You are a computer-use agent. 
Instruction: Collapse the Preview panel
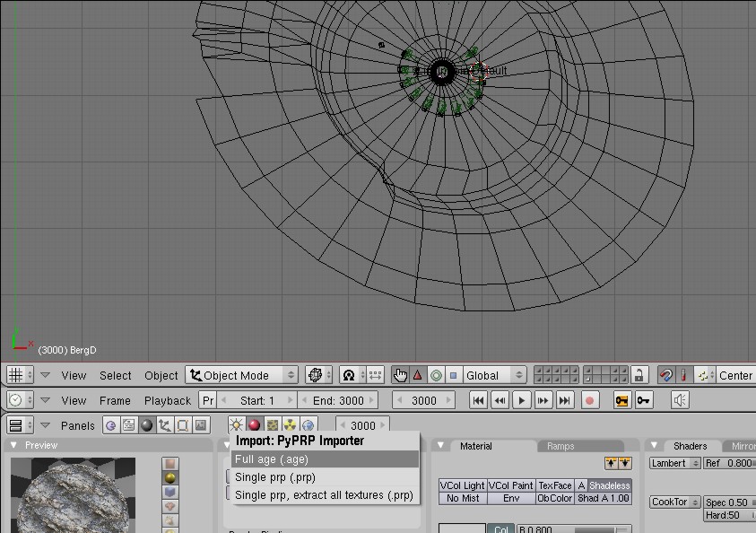[x=14, y=445]
